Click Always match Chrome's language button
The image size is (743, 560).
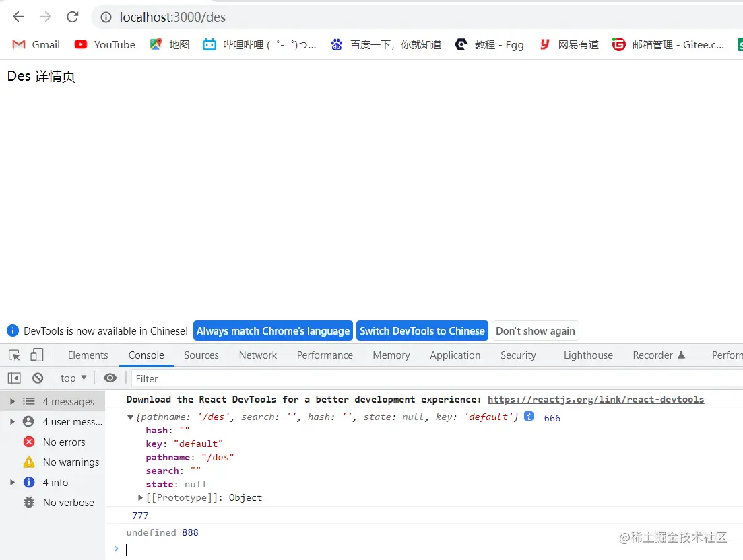(273, 331)
